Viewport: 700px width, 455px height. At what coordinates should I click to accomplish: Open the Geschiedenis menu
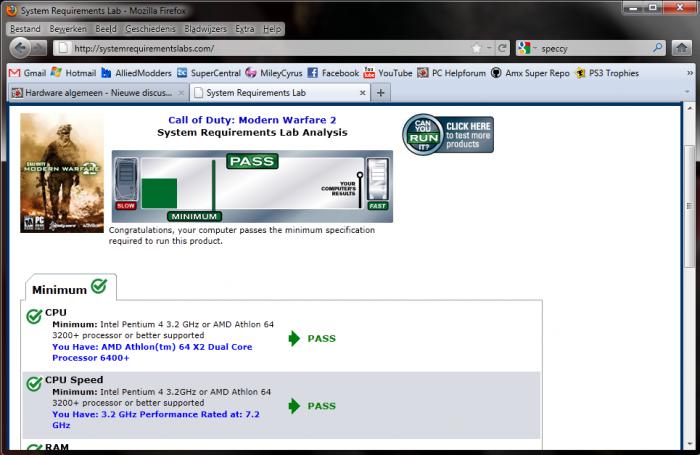point(150,29)
